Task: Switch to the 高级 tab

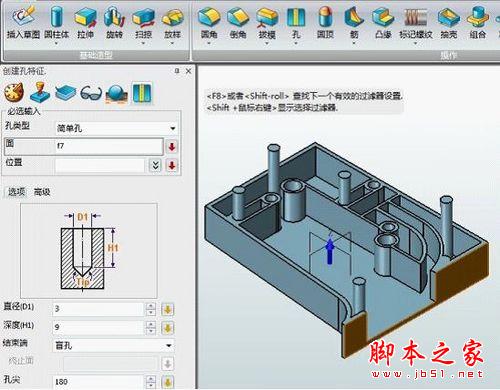Action: [42, 192]
